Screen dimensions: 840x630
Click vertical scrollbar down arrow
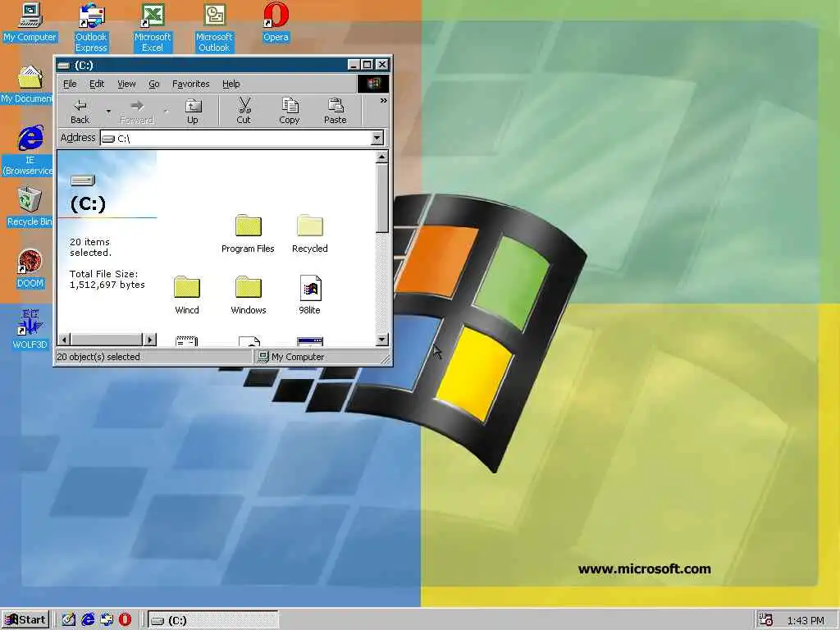[x=382, y=339]
